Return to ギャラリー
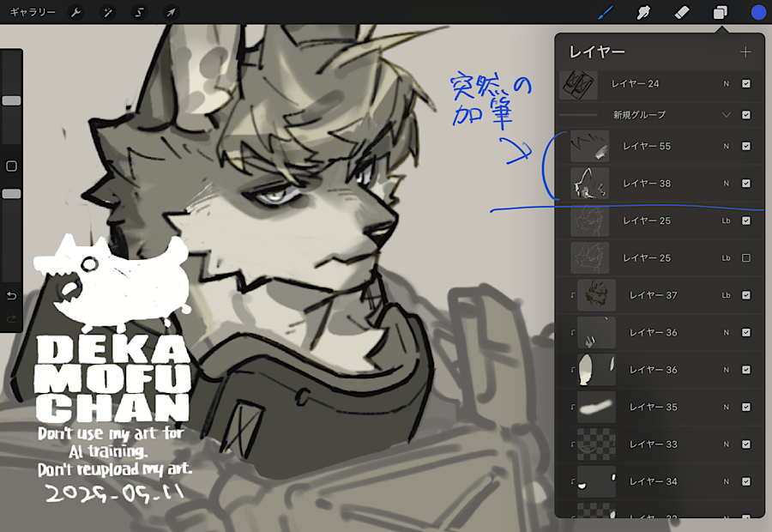 pos(32,12)
